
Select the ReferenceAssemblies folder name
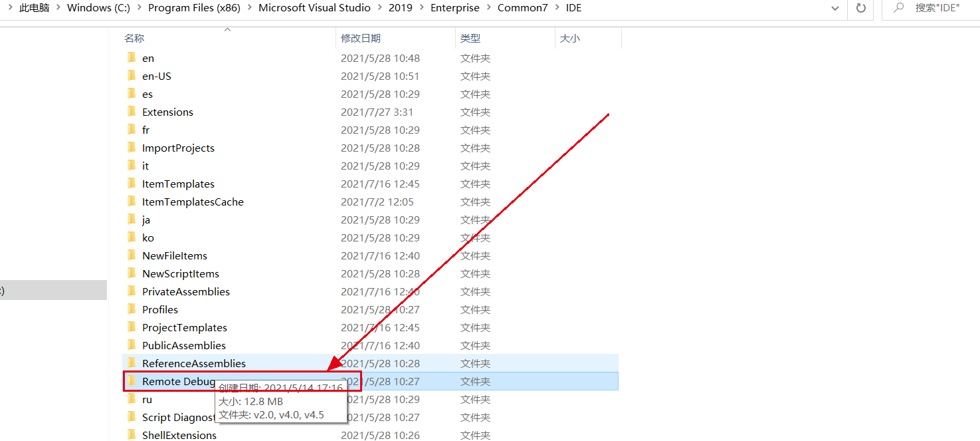pos(194,363)
